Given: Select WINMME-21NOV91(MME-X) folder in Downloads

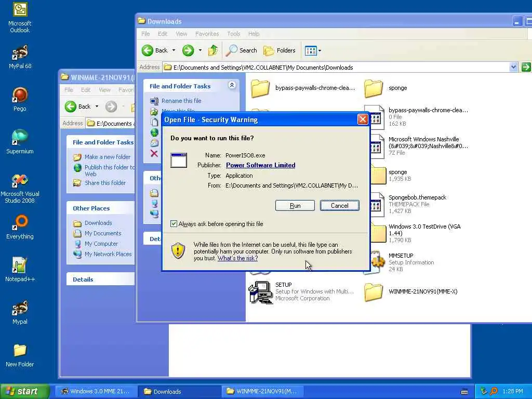Looking at the screenshot, I should tap(411, 292).
